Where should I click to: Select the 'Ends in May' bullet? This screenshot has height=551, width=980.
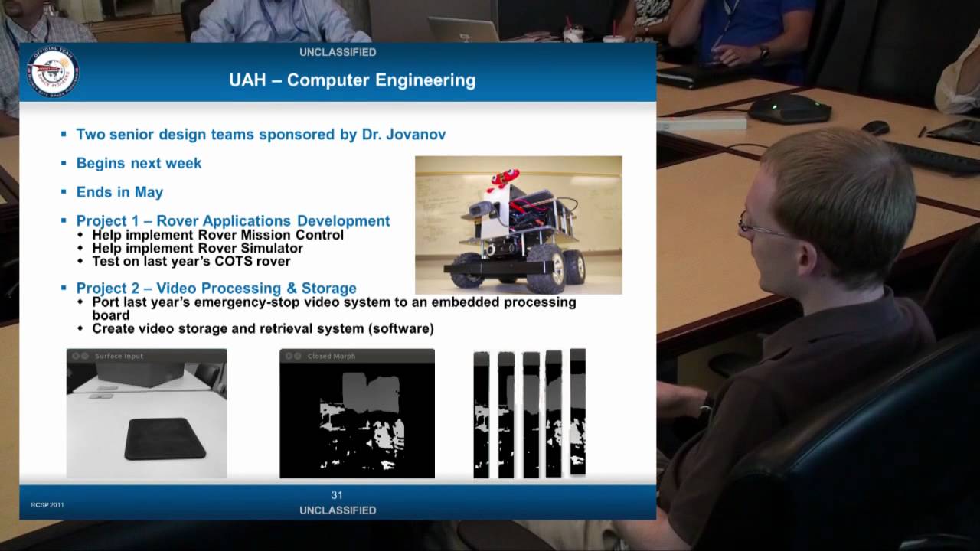119,192
